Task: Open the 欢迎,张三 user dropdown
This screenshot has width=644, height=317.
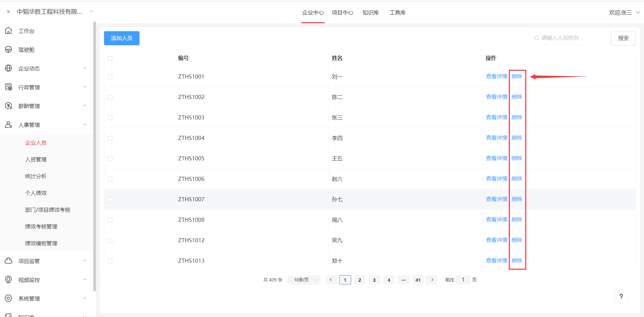Action: [x=625, y=12]
